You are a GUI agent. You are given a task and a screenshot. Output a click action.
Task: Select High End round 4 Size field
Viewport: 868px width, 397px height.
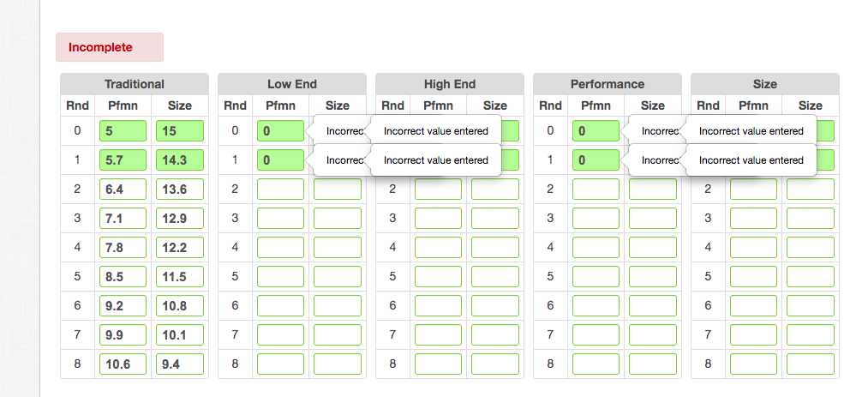click(x=495, y=248)
